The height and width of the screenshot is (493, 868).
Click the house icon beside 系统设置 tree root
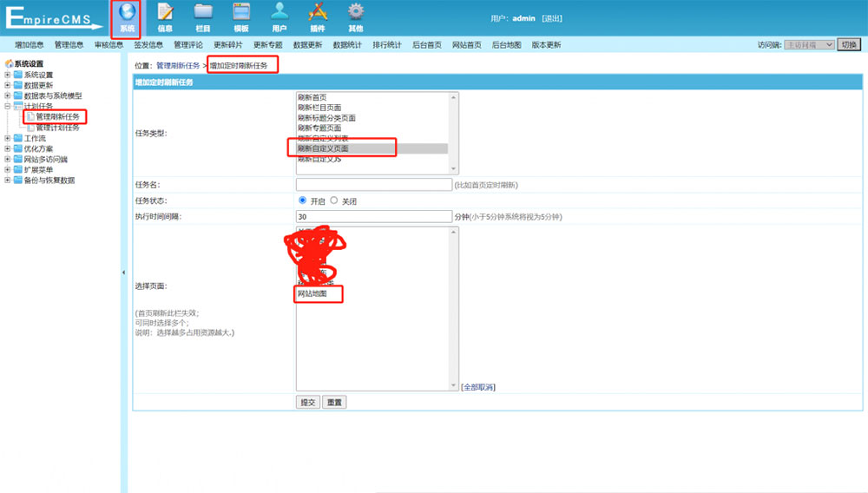(x=9, y=63)
